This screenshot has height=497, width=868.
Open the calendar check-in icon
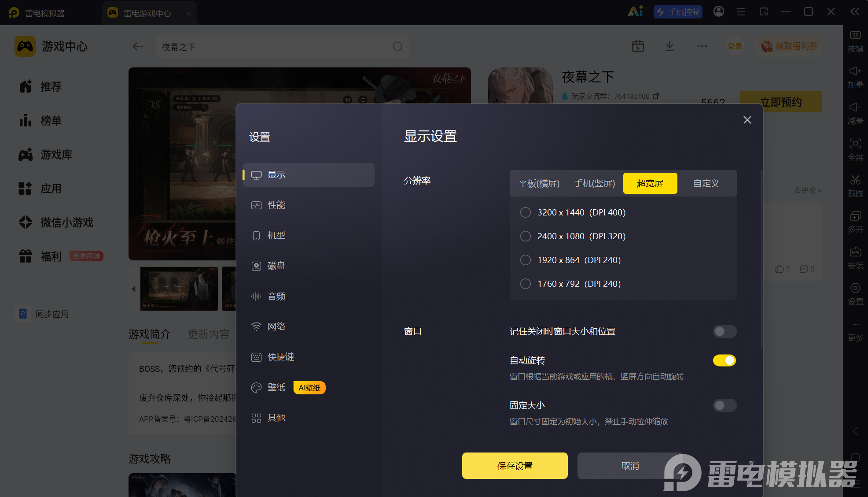(638, 46)
